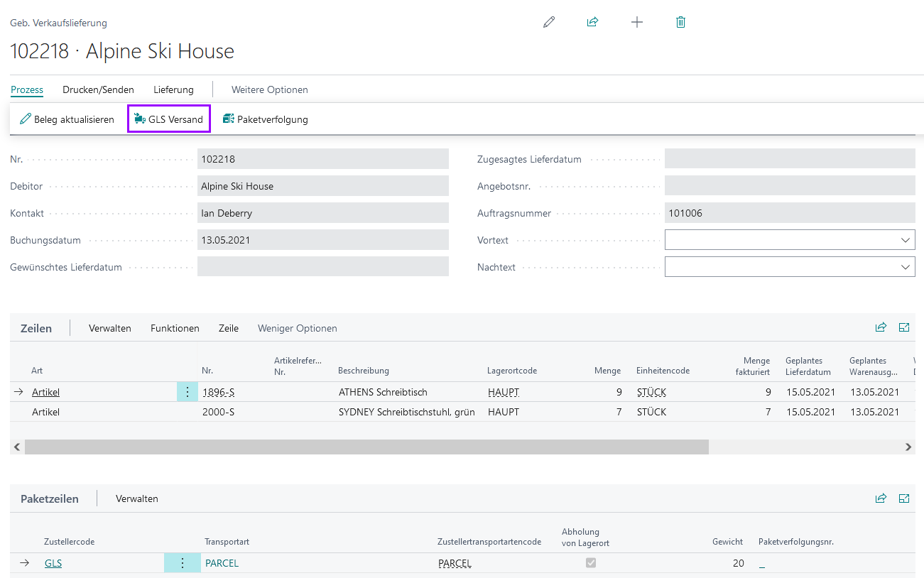
Task: Expand the Paketzeilen section to full view
Action: pos(904,498)
